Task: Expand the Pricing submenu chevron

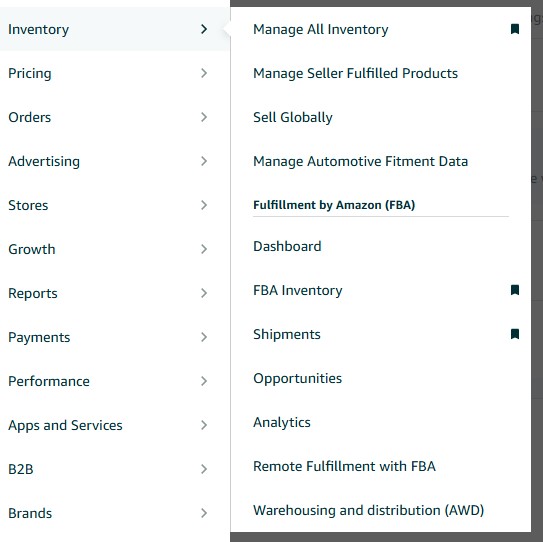Action: tap(204, 73)
